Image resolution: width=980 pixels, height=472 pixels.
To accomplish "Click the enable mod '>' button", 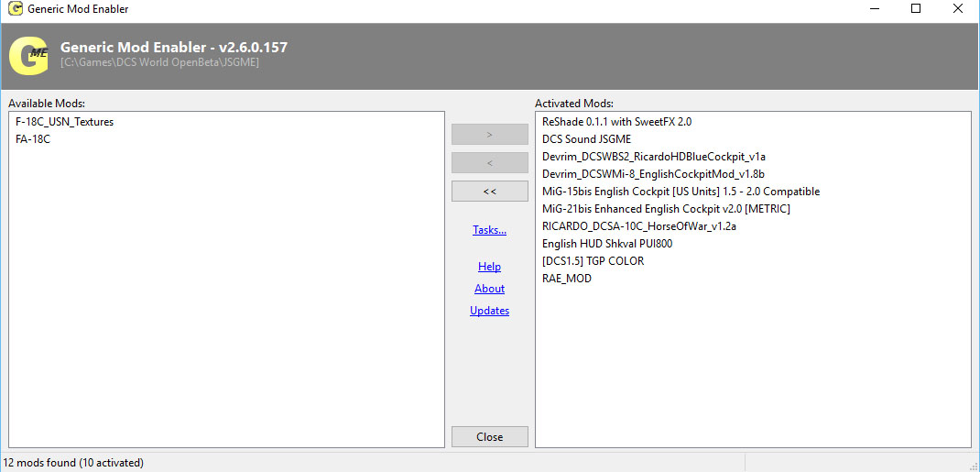I will click(489, 135).
